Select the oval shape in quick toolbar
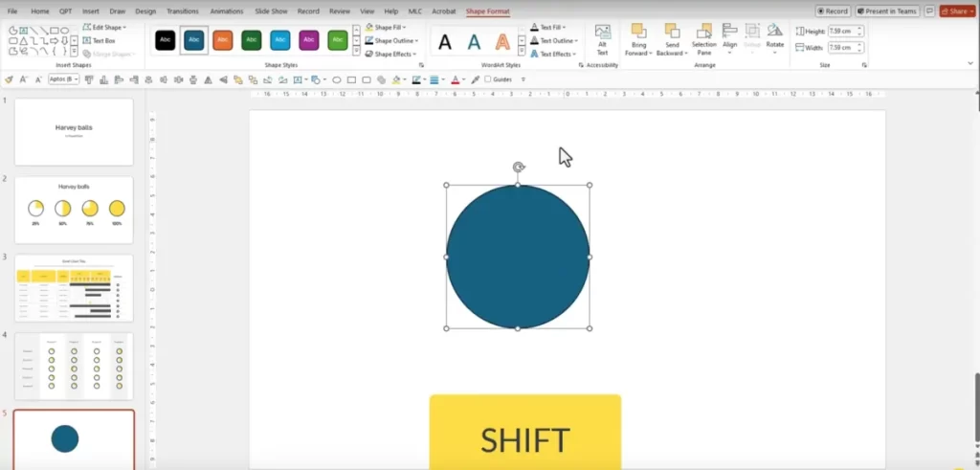 pos(337,79)
